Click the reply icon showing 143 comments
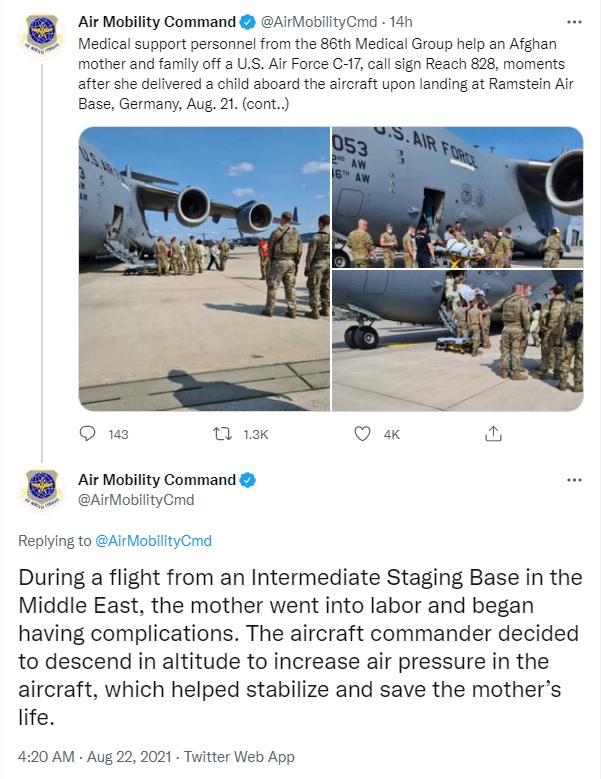This screenshot has width=601, height=779. click(x=87, y=434)
